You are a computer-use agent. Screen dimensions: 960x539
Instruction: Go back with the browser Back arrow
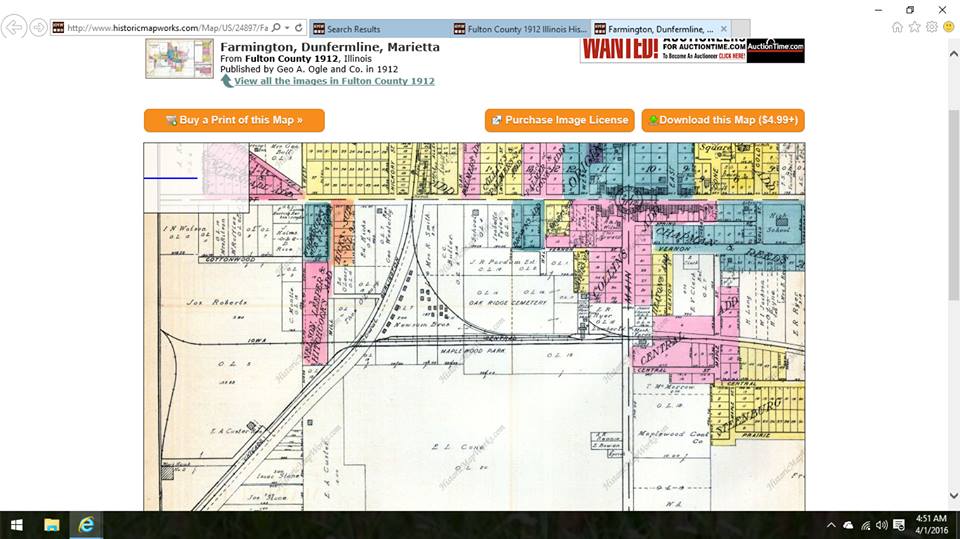coord(13,28)
